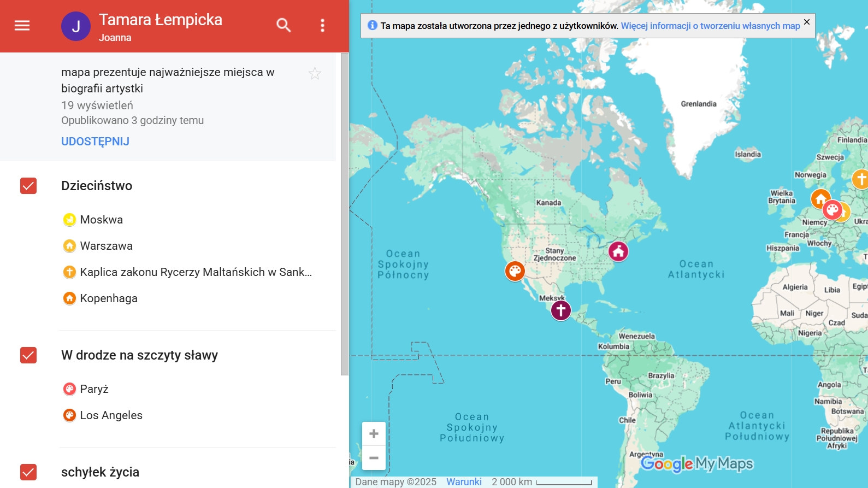This screenshot has width=868, height=488.
Task: Open the three-dot more options menu
Action: tap(322, 26)
